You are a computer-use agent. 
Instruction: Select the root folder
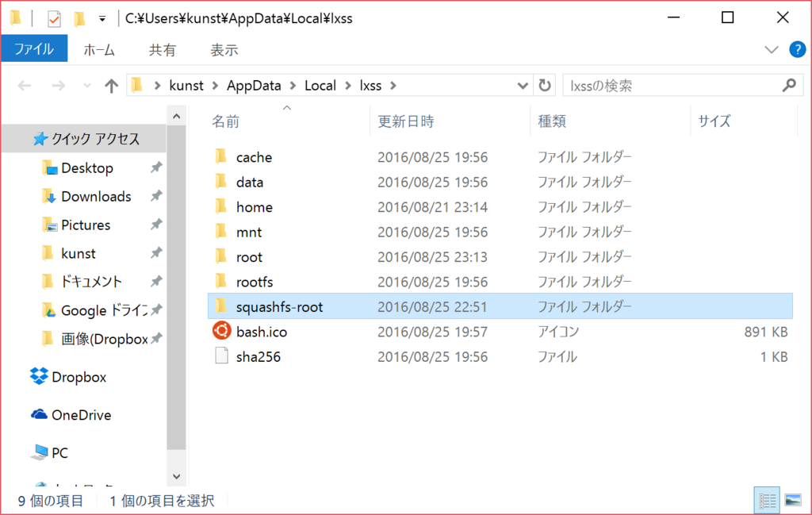(x=500, y=256)
